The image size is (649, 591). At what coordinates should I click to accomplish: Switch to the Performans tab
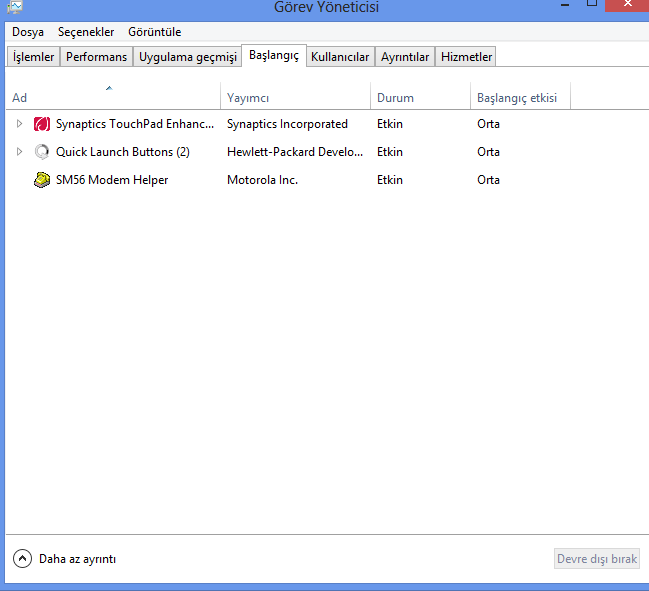click(x=97, y=57)
